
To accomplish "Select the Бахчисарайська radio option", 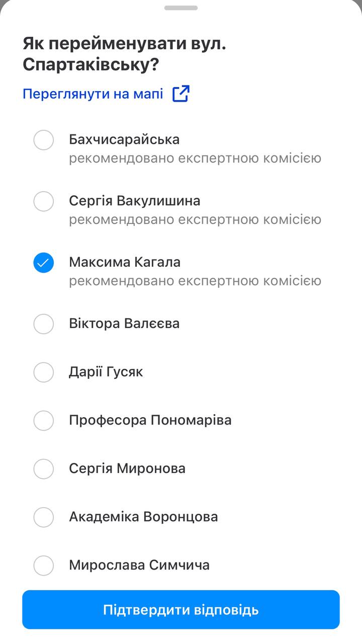I will tap(44, 140).
